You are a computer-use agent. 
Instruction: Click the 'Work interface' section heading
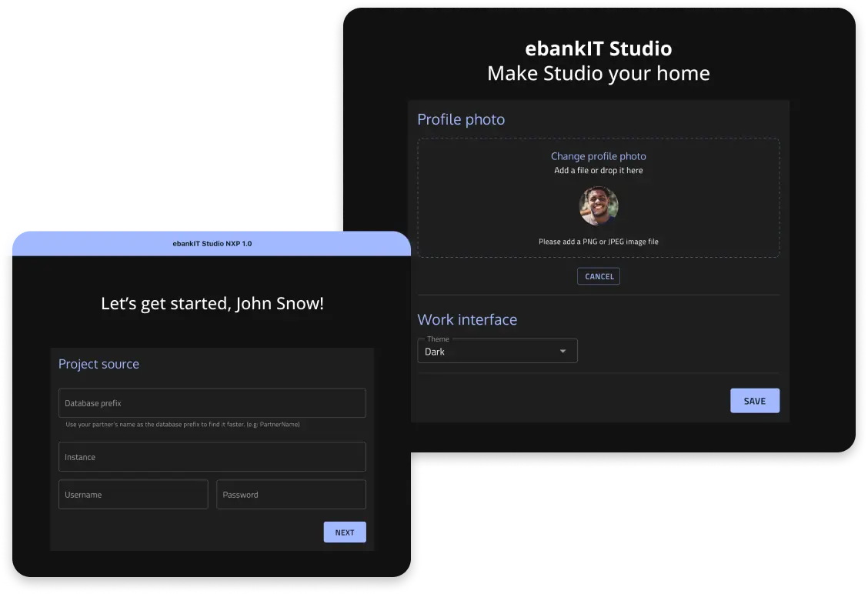[466, 319]
